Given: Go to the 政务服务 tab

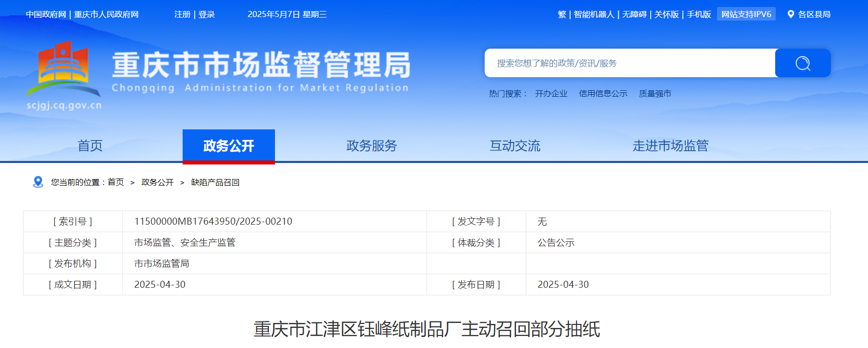Looking at the screenshot, I should tap(371, 146).
